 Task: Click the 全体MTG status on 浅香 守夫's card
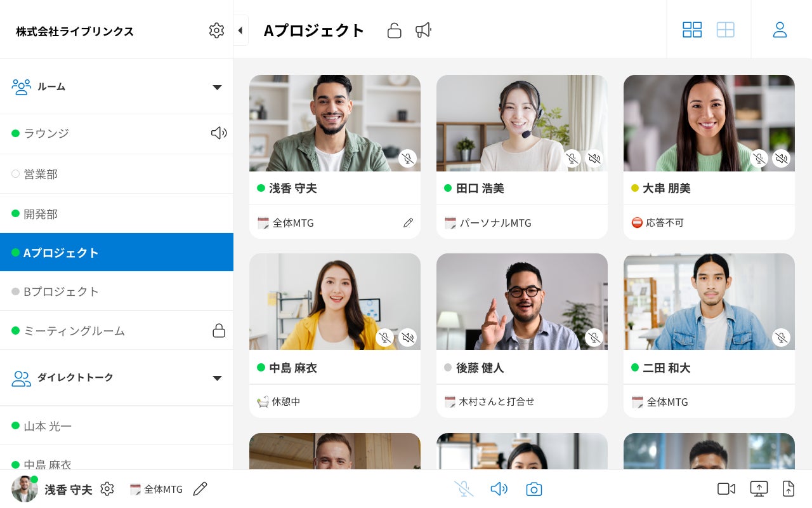point(293,223)
